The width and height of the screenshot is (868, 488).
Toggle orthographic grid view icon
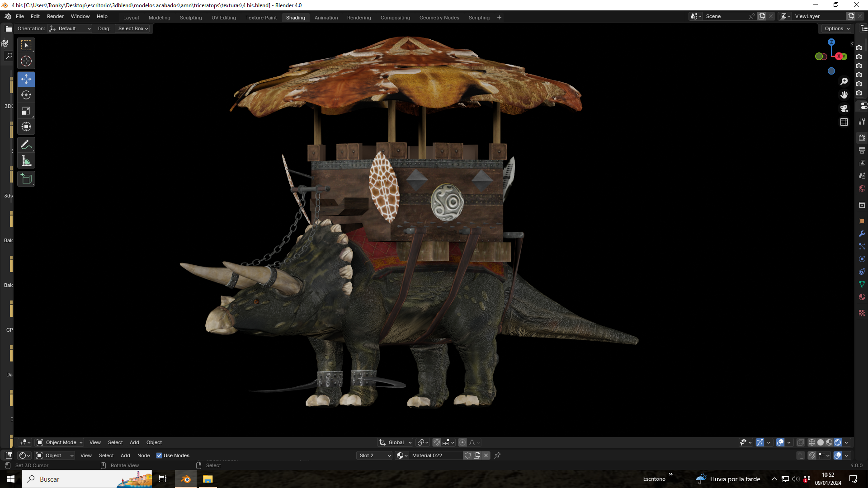844,122
